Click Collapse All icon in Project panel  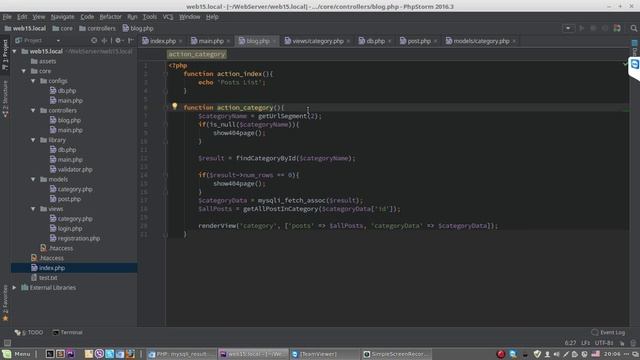click(104, 40)
